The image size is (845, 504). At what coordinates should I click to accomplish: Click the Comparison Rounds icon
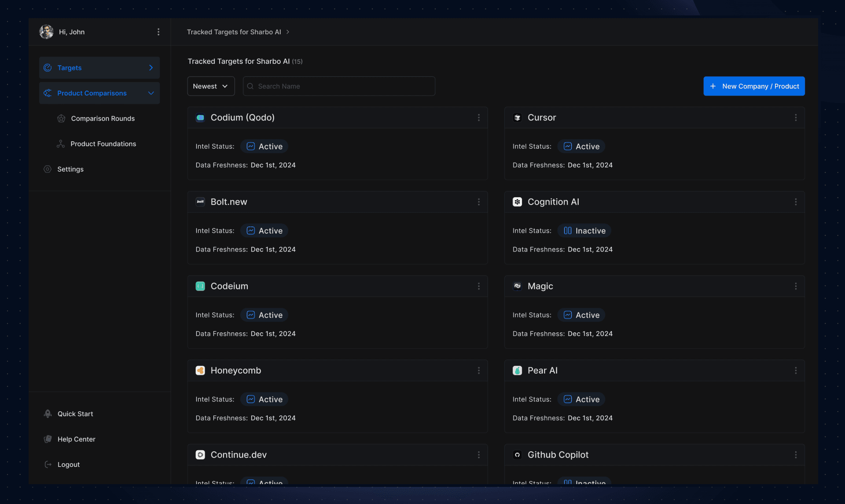click(61, 118)
